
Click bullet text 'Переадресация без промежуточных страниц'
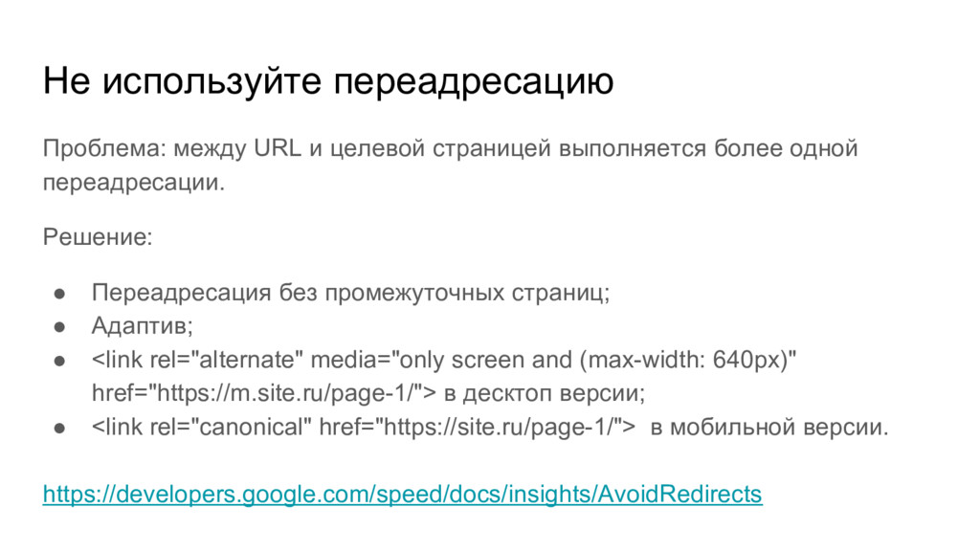[350, 293]
